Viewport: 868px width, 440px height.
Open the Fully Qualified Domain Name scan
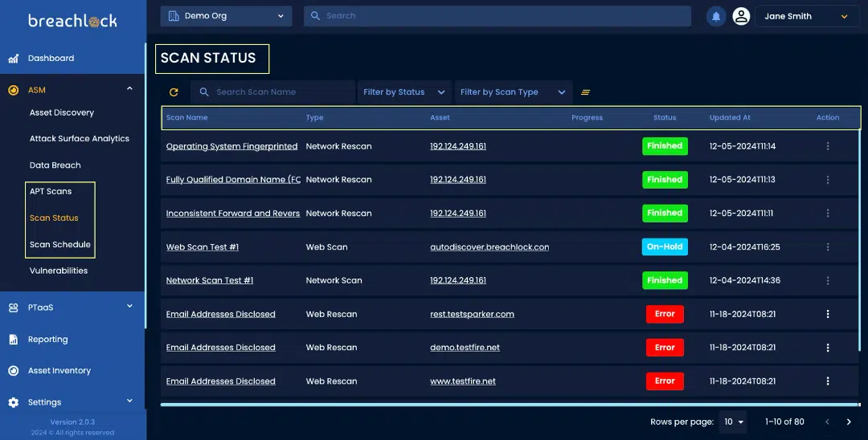(x=233, y=180)
